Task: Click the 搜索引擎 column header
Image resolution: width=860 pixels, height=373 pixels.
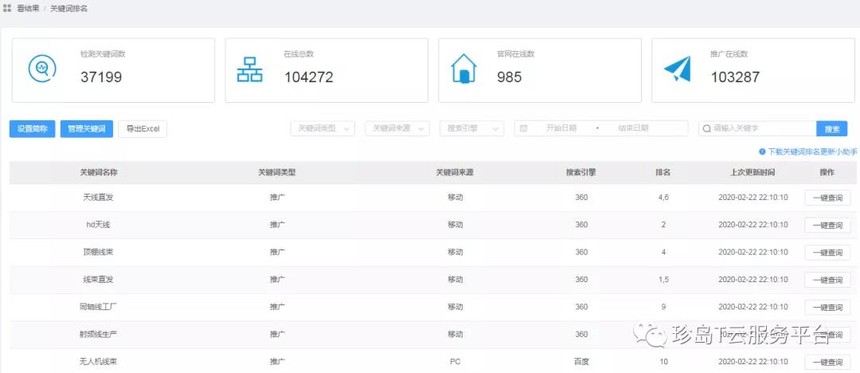Action: tap(581, 172)
